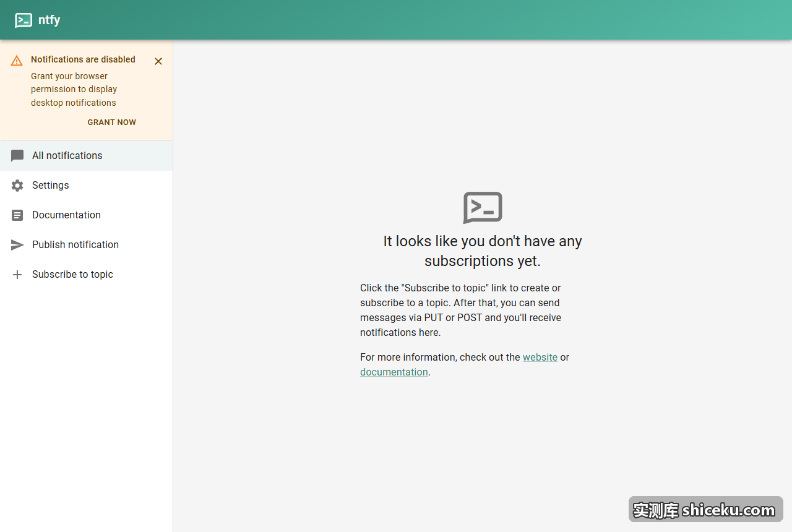Click the Settings gear icon
The height and width of the screenshot is (532, 792).
point(17,186)
